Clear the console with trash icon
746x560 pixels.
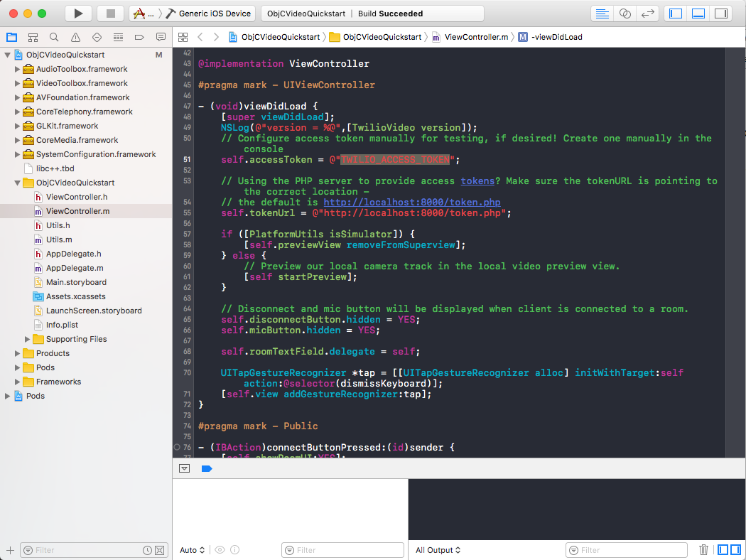point(703,550)
